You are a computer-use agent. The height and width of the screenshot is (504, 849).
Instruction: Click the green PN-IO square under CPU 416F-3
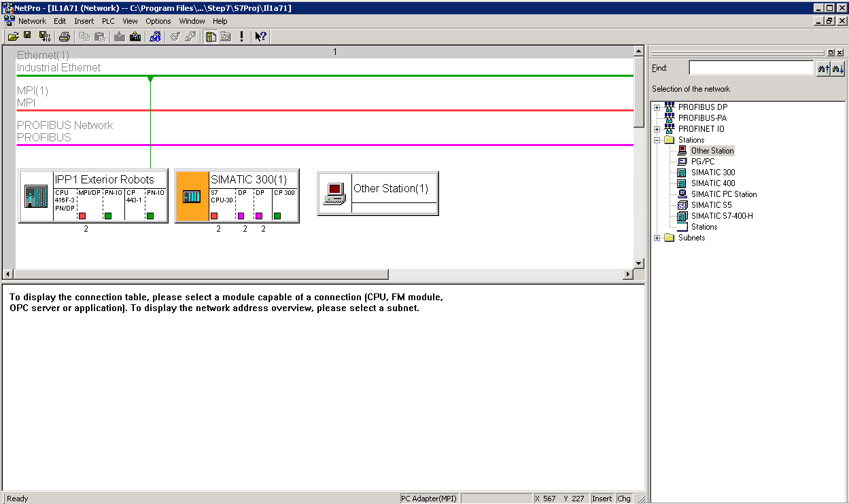[108, 216]
